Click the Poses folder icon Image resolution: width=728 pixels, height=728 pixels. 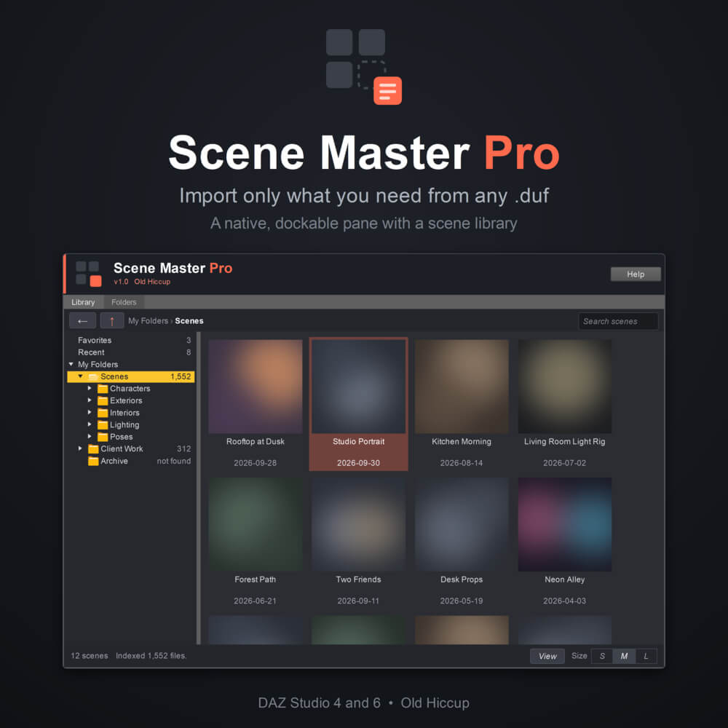coord(103,437)
